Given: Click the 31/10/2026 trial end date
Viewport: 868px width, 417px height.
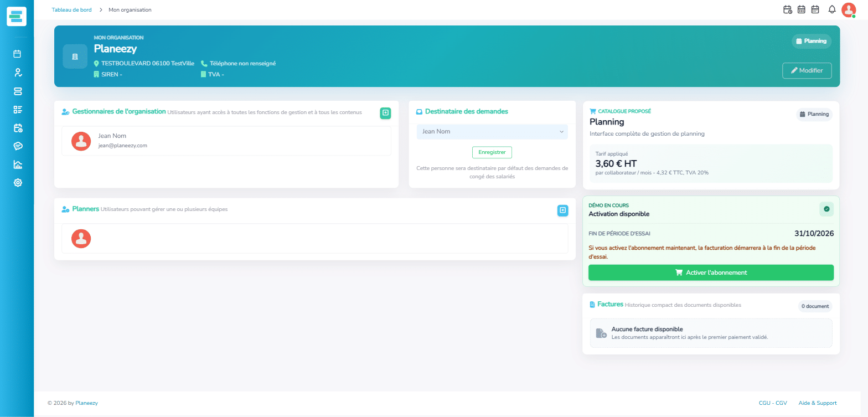Looking at the screenshot, I should (814, 234).
